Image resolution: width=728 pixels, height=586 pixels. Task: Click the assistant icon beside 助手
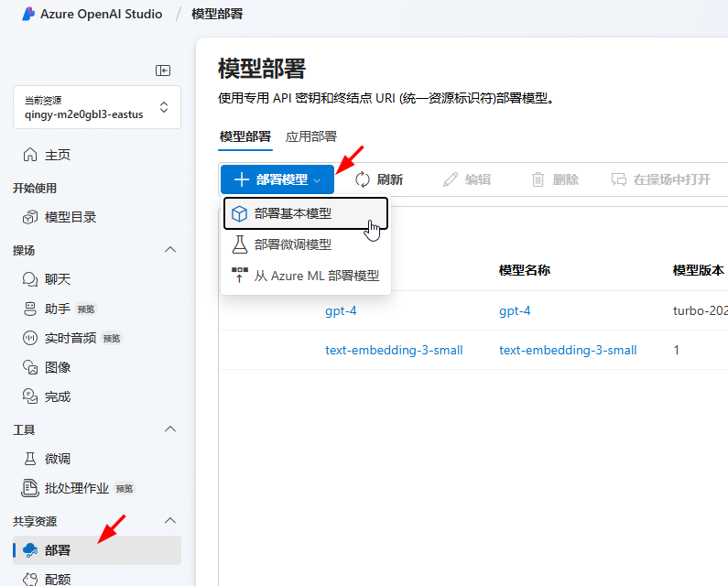click(x=30, y=309)
